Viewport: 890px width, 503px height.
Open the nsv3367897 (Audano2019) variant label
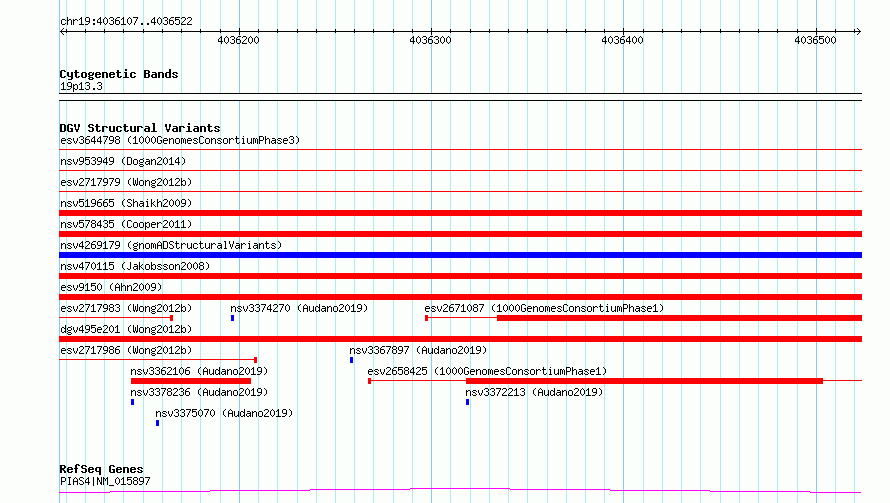point(418,350)
